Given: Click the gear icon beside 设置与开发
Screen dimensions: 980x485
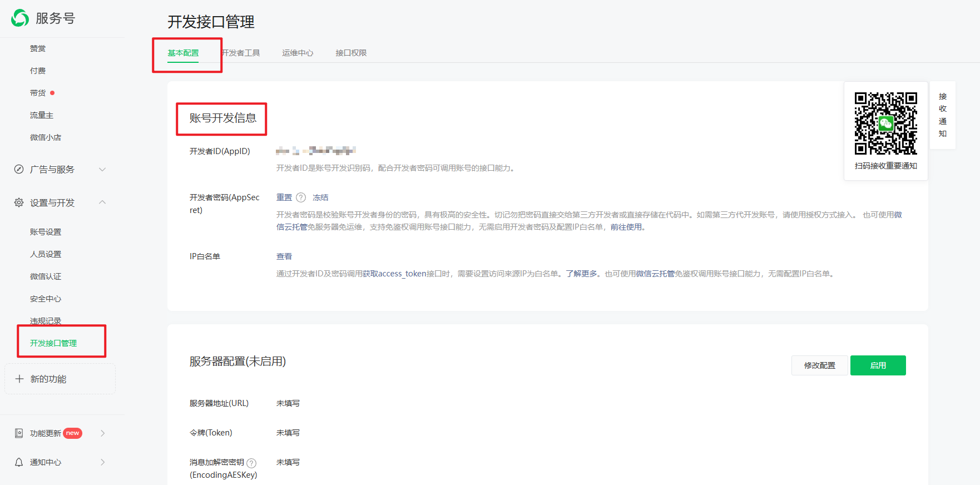Looking at the screenshot, I should tap(19, 203).
